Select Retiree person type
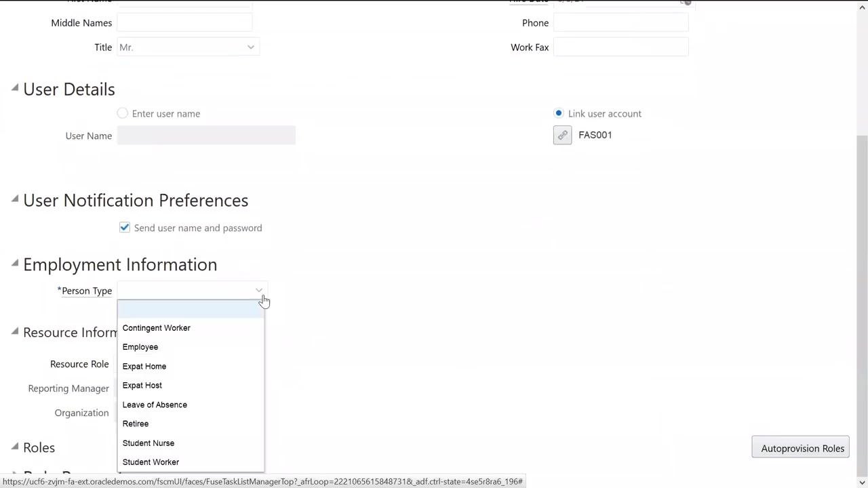Screen dimensions: 868x488 click(191, 424)
